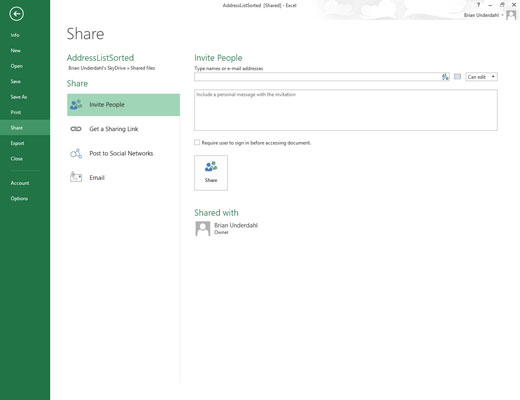Click the account profile picture
This screenshot has height=400, width=520.
pyautogui.click(x=511, y=15)
